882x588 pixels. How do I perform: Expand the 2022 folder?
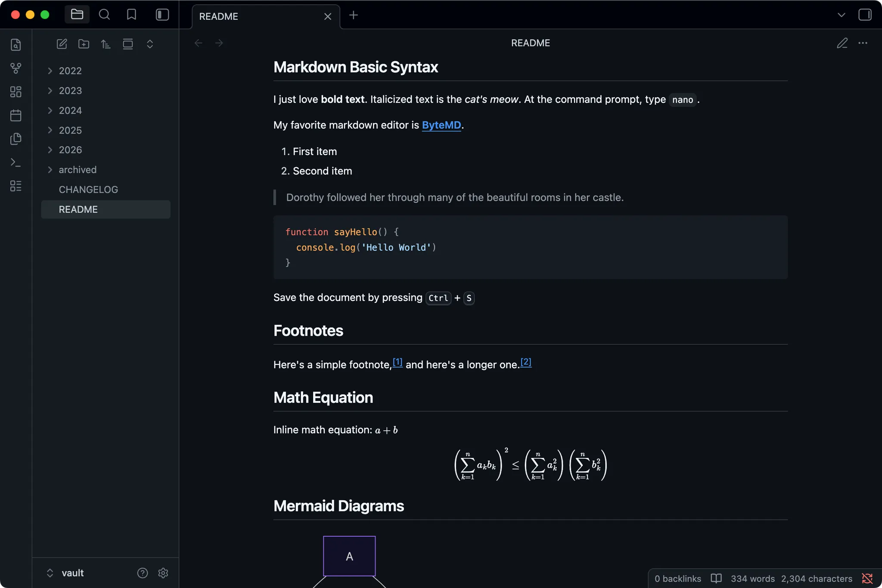(x=106, y=71)
